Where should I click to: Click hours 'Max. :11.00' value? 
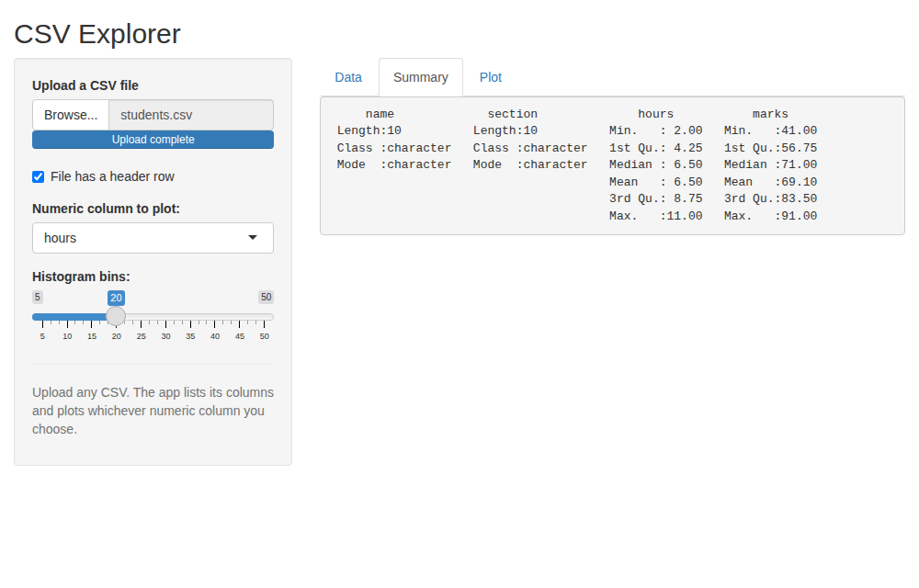point(656,216)
